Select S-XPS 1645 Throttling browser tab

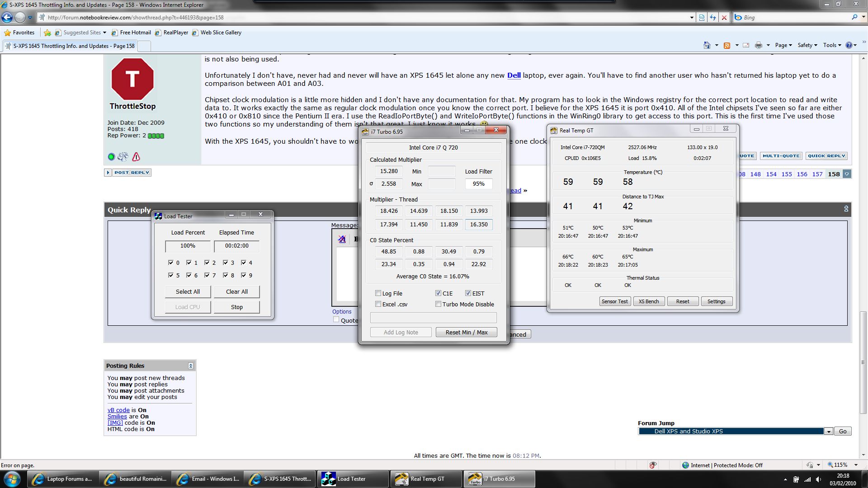pyautogui.click(x=70, y=46)
